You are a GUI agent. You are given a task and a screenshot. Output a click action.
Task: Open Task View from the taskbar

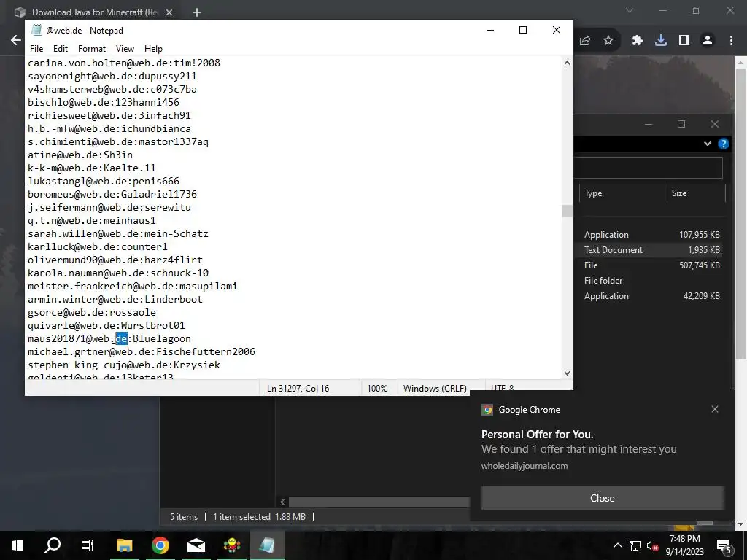88,545
